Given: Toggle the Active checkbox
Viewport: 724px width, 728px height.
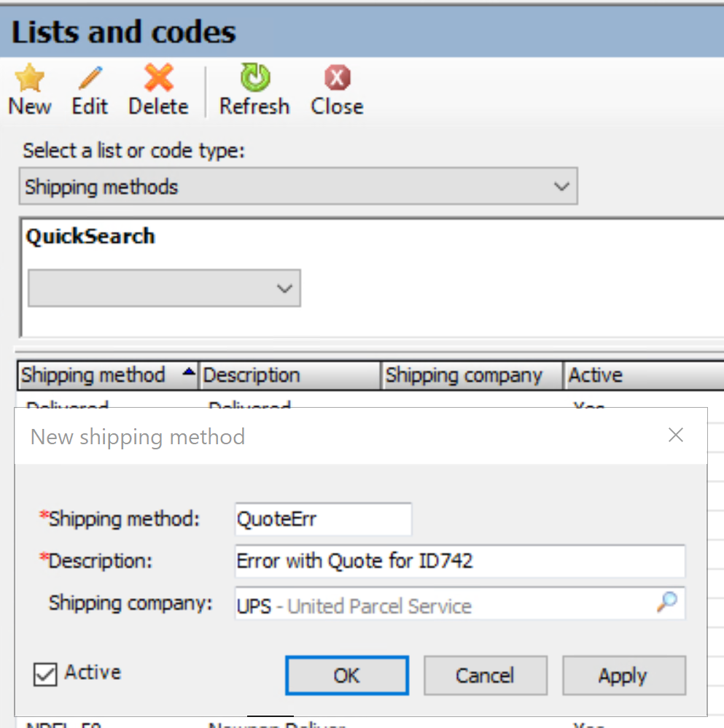Looking at the screenshot, I should pyautogui.click(x=45, y=674).
